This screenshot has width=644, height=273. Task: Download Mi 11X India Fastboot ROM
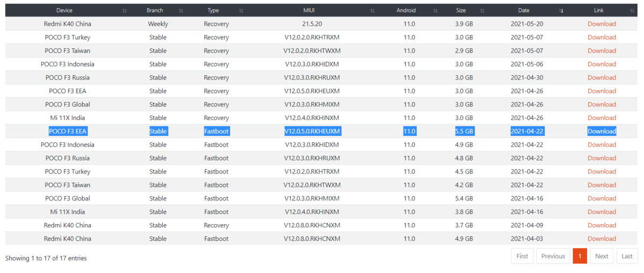tap(602, 212)
